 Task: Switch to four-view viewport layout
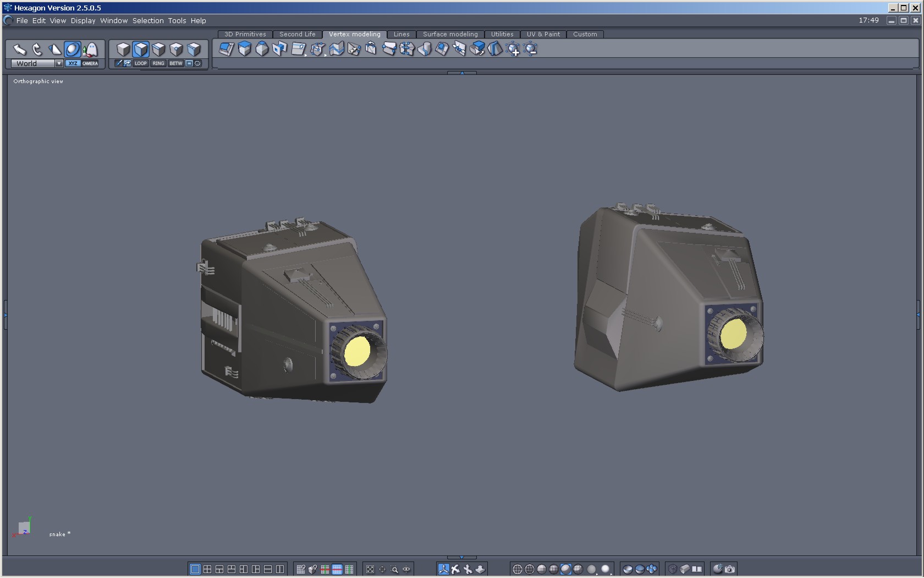207,569
